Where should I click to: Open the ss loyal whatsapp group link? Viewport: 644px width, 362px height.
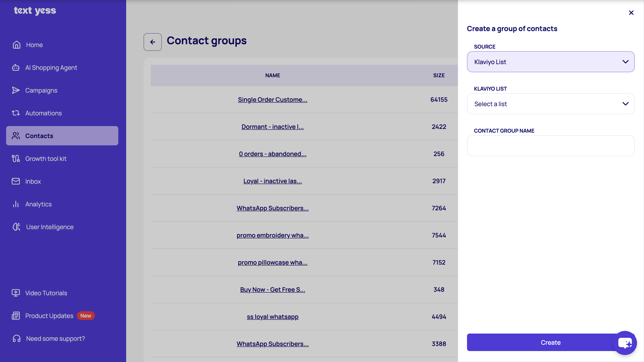[272, 316]
